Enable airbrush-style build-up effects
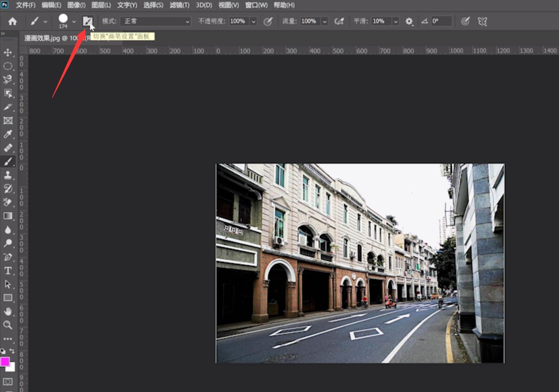Image resolution: width=559 pixels, height=392 pixels. (x=339, y=21)
